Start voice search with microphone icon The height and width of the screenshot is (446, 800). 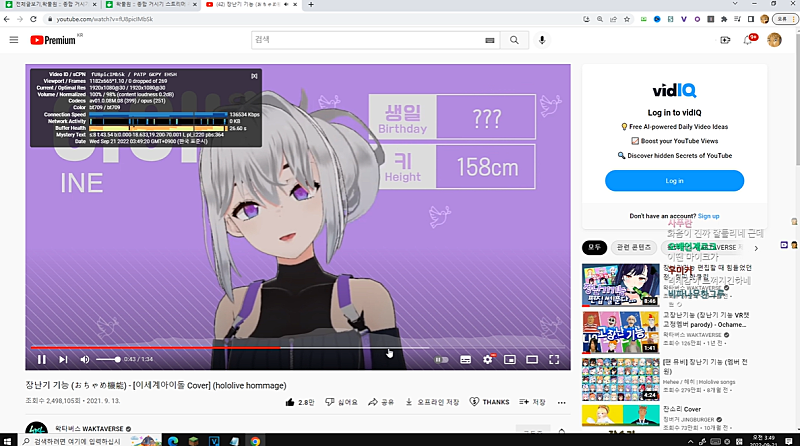(542, 40)
